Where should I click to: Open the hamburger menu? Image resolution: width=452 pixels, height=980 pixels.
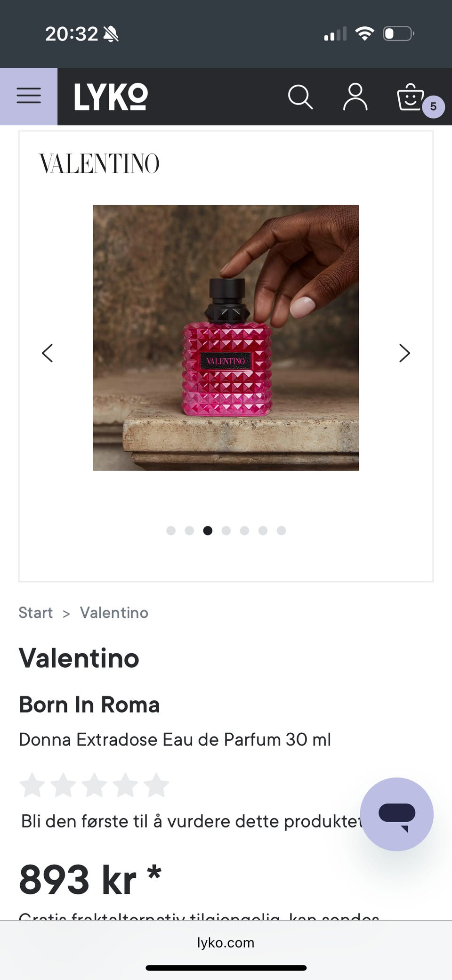coord(29,96)
